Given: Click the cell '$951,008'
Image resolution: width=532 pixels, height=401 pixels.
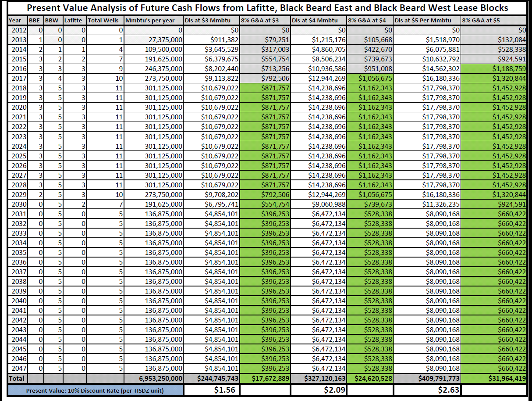Looking at the screenshot, I should point(370,69).
